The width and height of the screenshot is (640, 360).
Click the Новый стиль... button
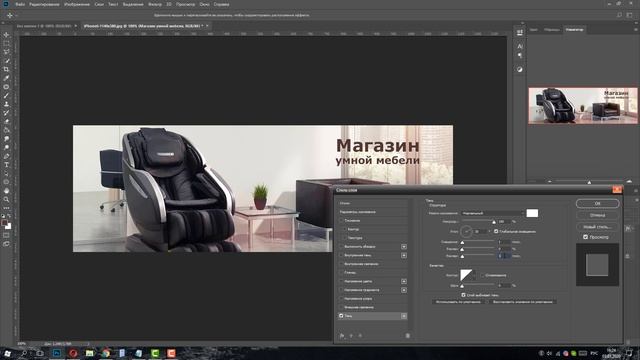597,227
